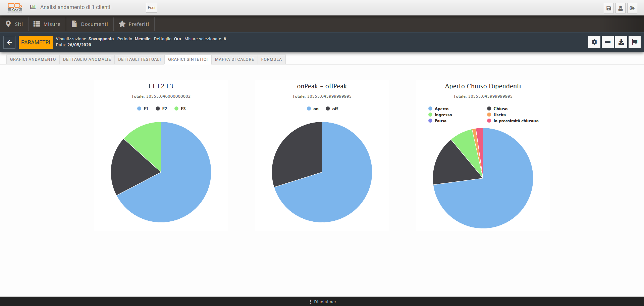Open the Preferiti menu
Screen dimensions: 644x306
click(x=134, y=24)
